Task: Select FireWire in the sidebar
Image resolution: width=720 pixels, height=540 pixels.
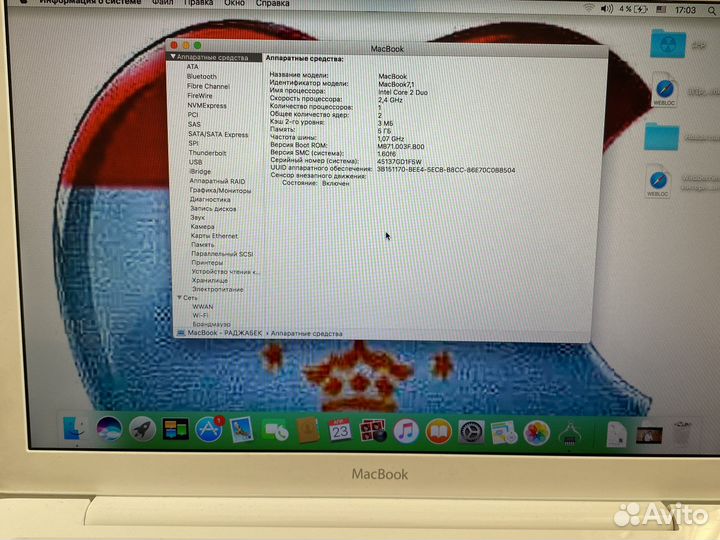Action: [200, 96]
